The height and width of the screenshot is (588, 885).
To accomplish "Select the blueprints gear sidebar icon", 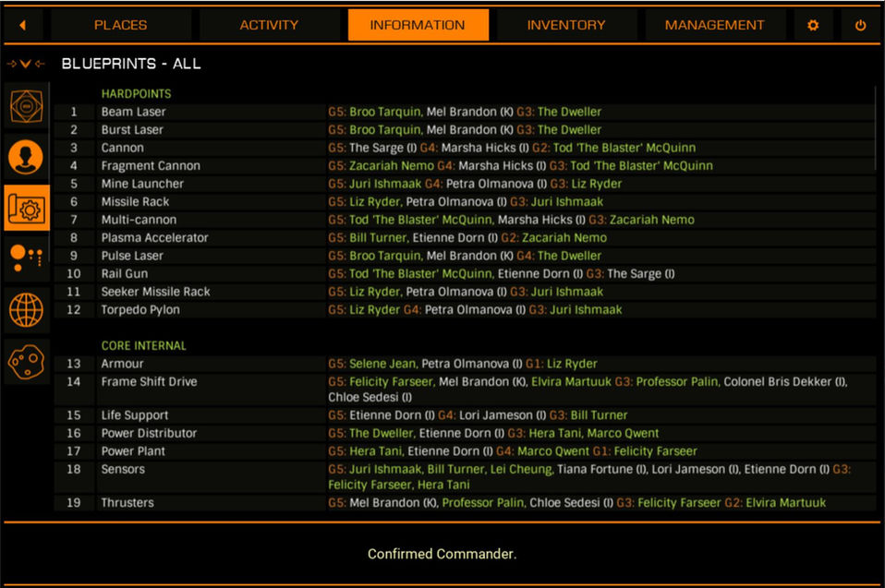I will 26,208.
